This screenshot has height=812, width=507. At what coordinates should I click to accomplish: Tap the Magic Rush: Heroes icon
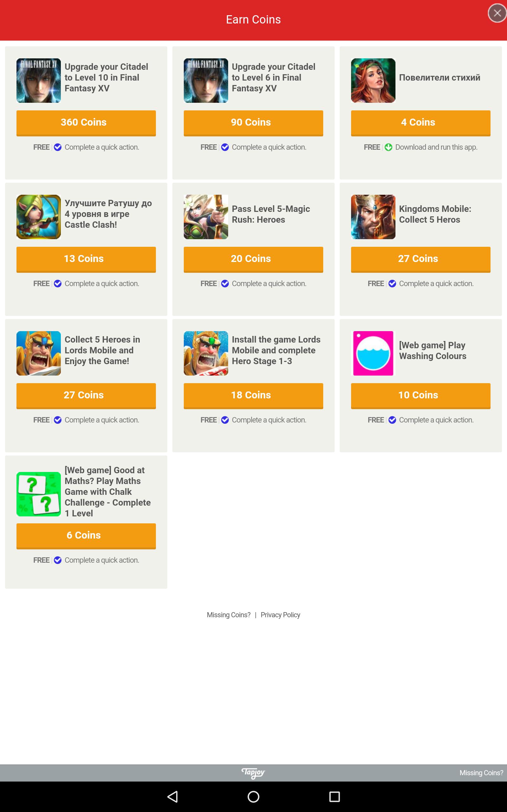[x=206, y=217]
